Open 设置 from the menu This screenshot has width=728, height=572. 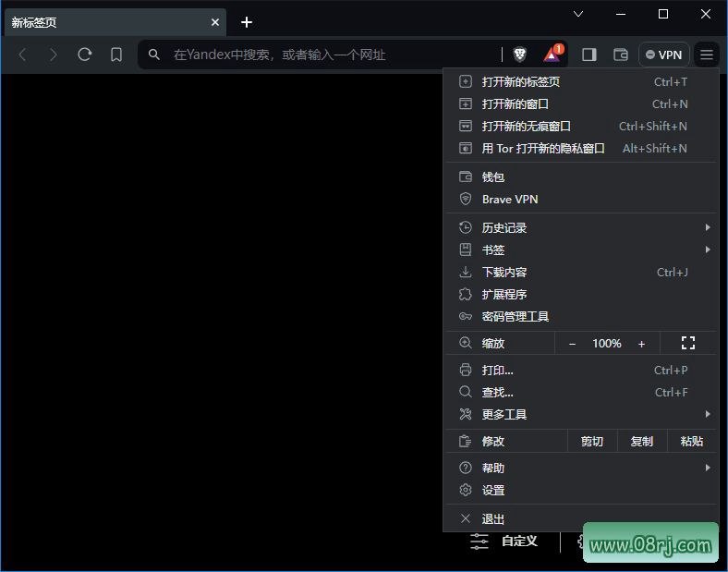[x=580, y=491]
